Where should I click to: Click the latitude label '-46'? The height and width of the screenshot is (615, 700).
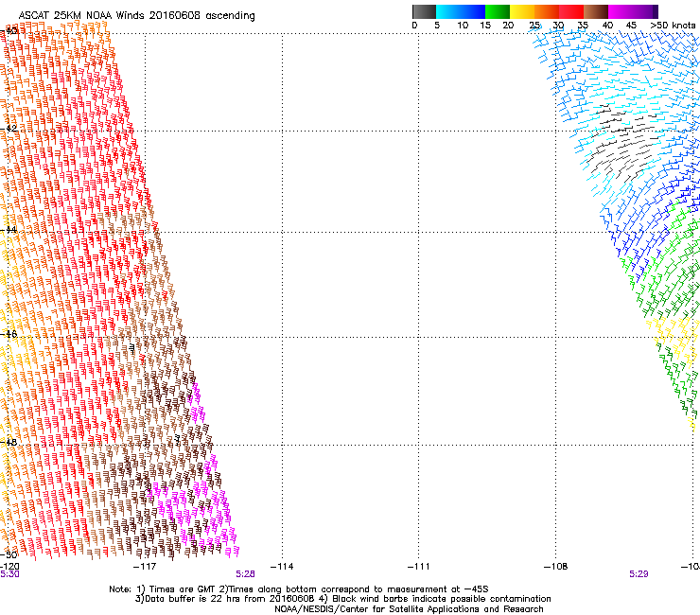point(9,334)
